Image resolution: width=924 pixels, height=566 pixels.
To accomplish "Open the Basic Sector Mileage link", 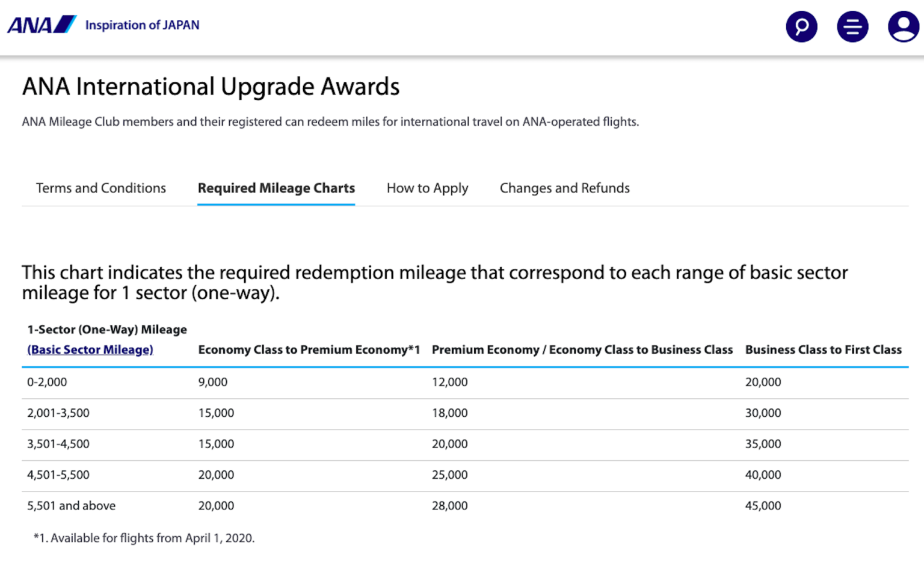I will (90, 349).
